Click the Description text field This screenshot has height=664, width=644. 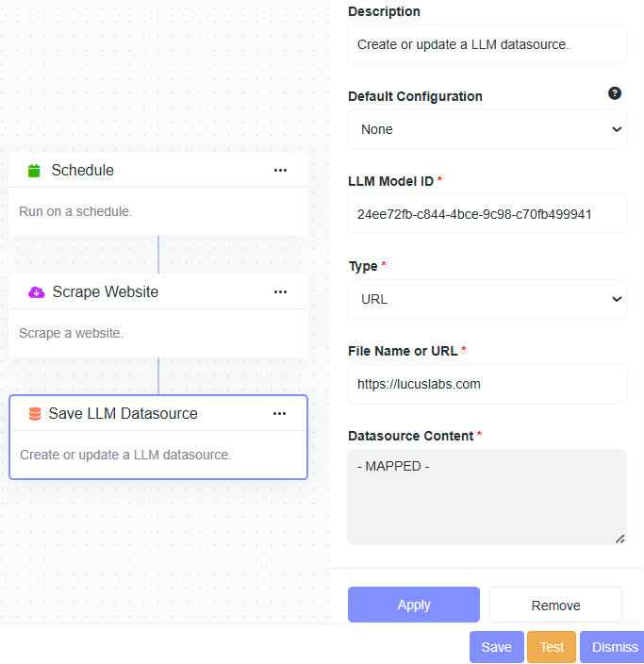click(x=487, y=44)
